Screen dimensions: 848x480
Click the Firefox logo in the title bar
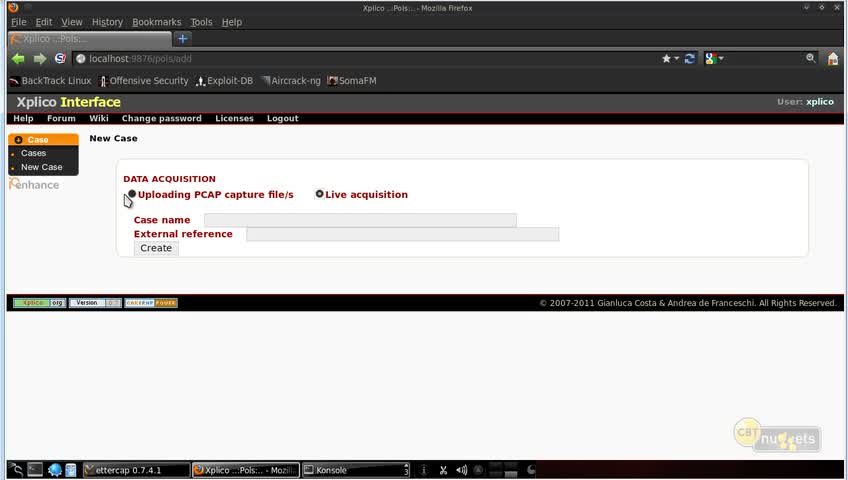pos(14,8)
